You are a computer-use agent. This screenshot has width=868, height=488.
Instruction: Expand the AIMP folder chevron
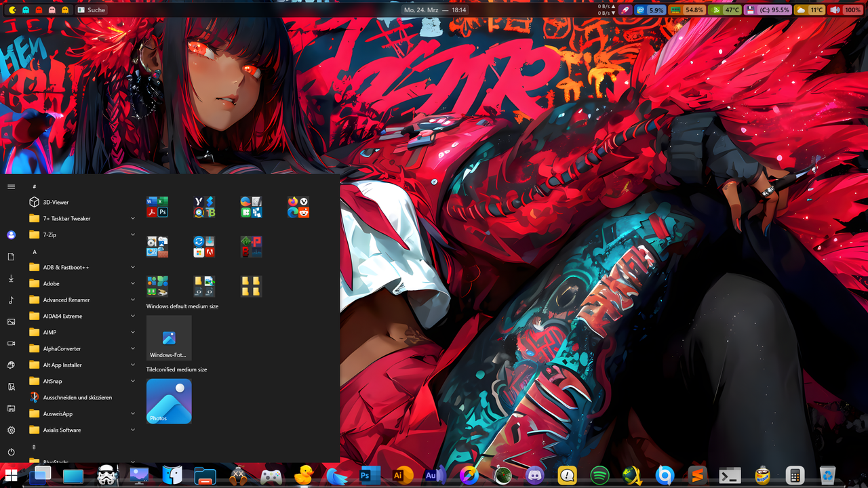click(133, 332)
